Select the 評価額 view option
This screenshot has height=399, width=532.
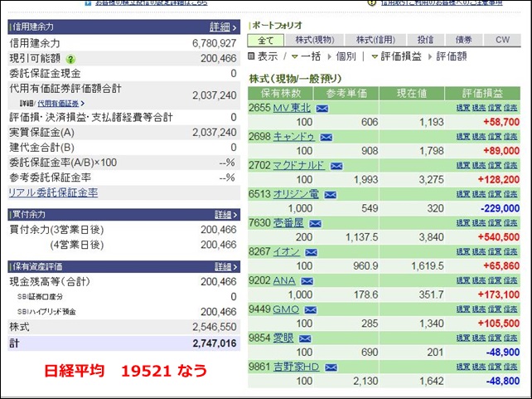pyautogui.click(x=452, y=56)
